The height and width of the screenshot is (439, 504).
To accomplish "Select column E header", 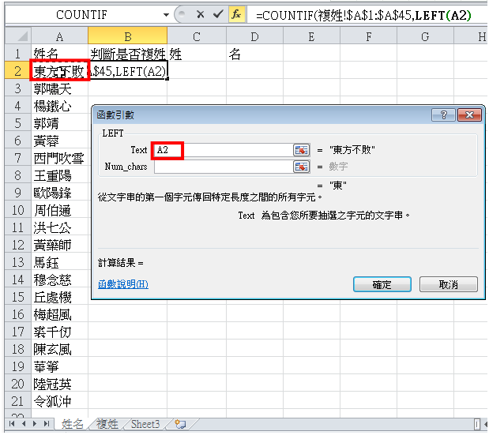I will 311,36.
